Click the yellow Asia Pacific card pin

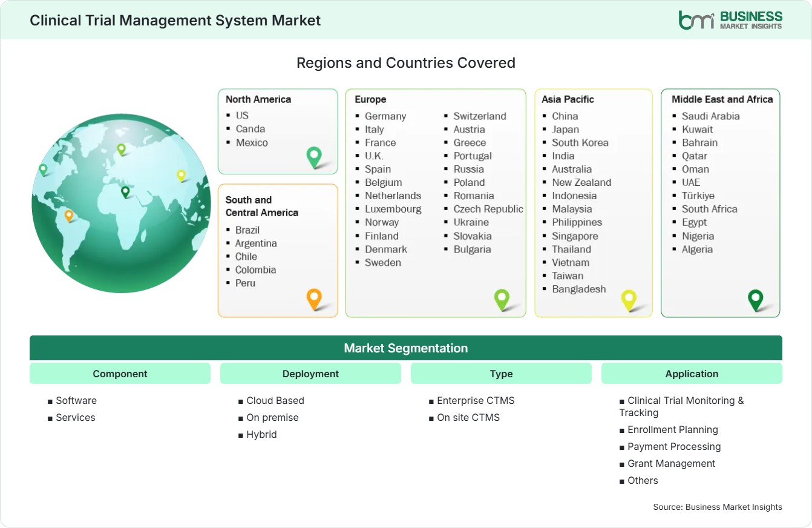629,301
